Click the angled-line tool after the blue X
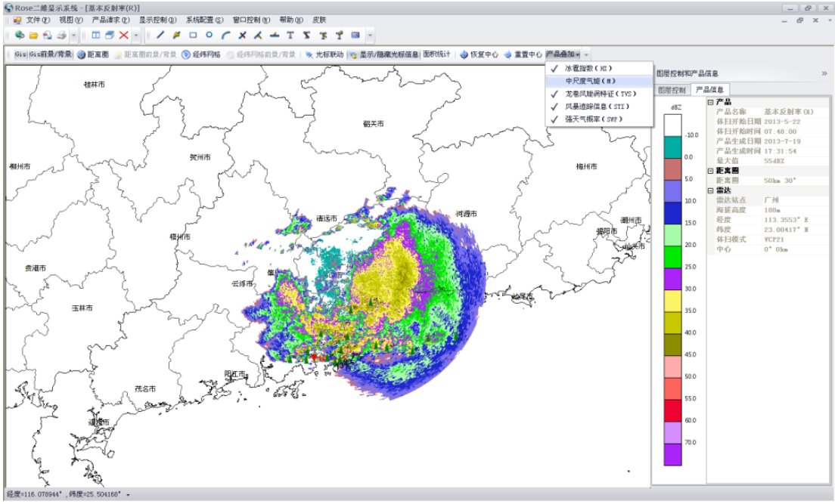 tap(258, 35)
